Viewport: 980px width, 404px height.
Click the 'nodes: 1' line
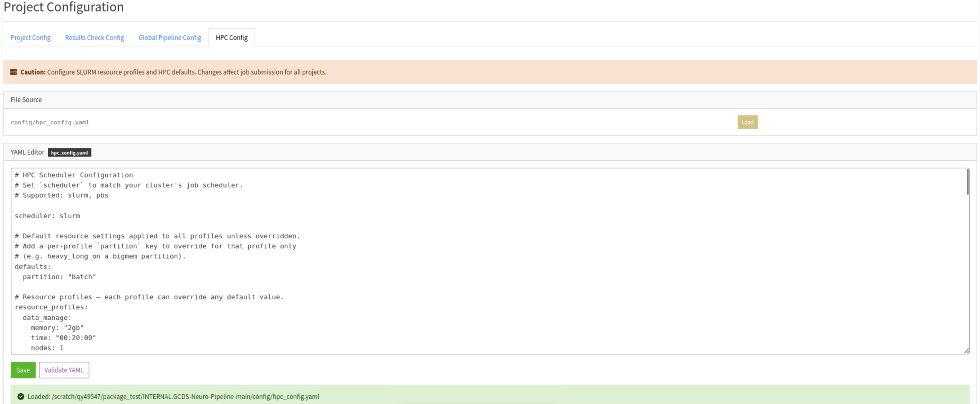47,348
